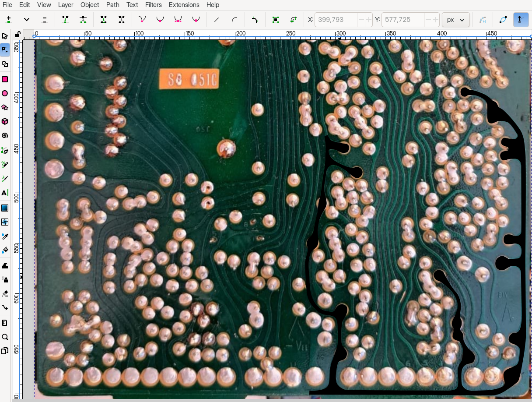Make selected nodes corner nodes
The width and height of the screenshot is (532, 402).
141,19
